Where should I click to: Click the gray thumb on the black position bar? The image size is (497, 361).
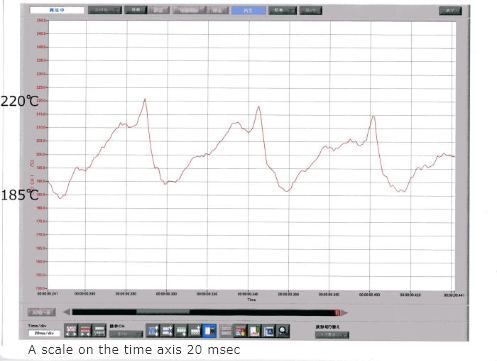point(163,312)
